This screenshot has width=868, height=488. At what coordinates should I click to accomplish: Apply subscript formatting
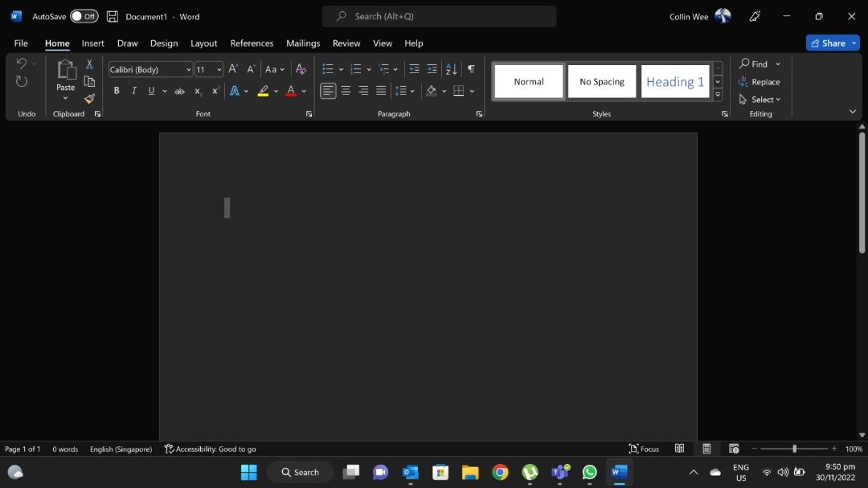tap(198, 91)
